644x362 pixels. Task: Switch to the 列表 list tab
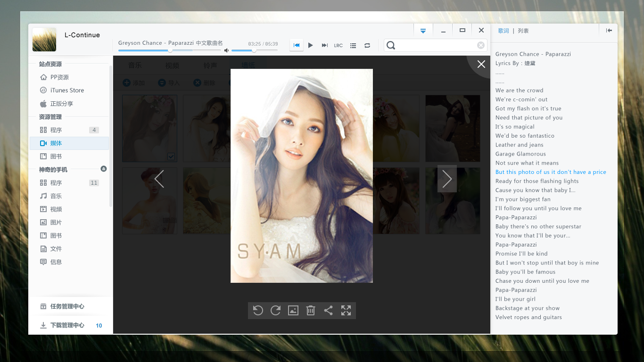(x=523, y=31)
